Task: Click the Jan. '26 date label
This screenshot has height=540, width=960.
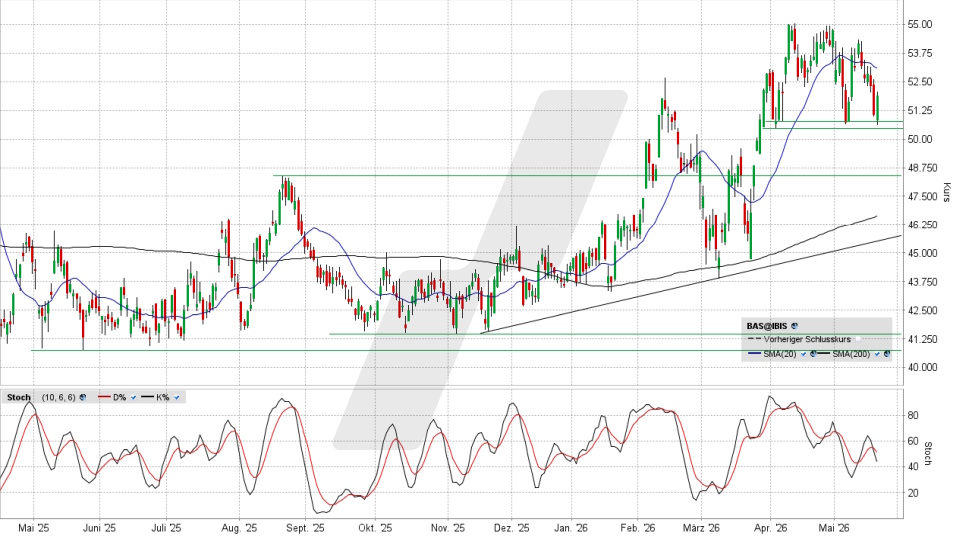Action: tap(571, 528)
